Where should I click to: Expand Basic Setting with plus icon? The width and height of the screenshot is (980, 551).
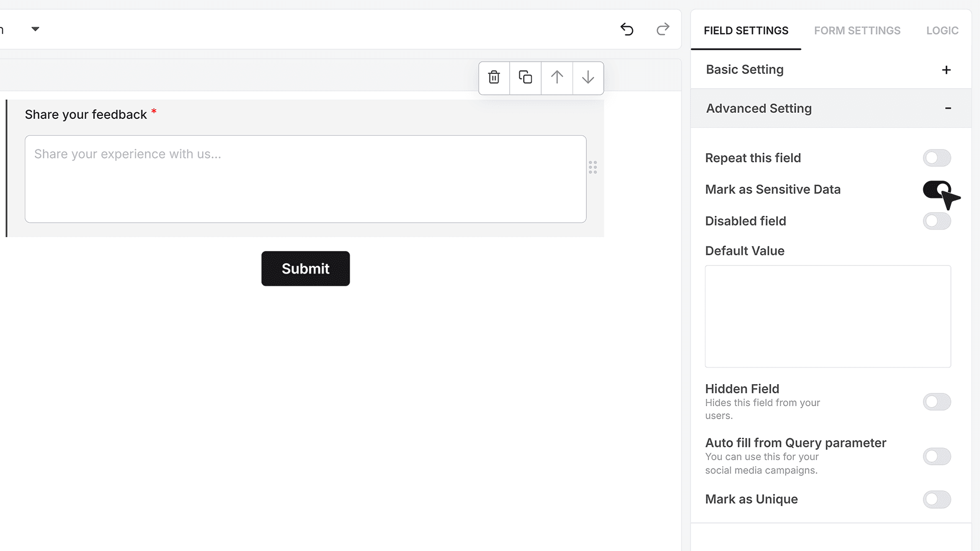tap(946, 70)
